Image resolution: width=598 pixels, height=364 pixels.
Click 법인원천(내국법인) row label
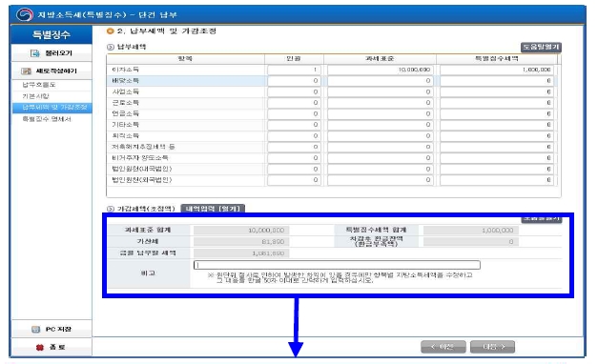point(142,169)
